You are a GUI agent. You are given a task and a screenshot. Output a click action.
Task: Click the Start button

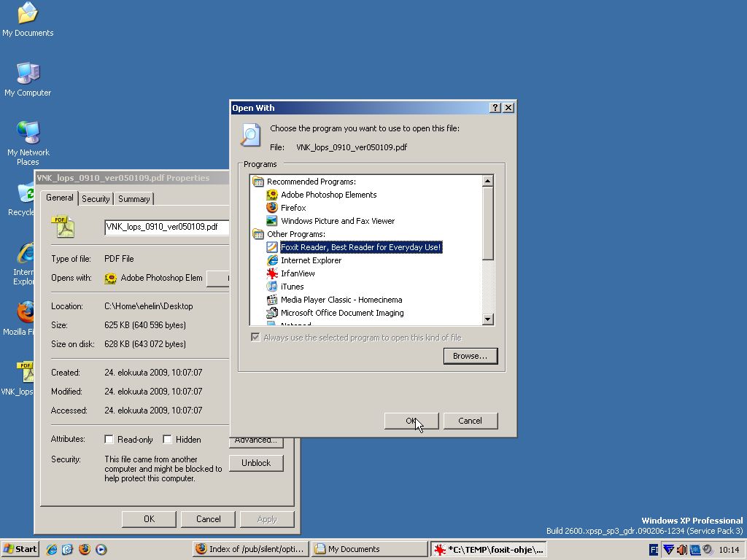point(20,549)
